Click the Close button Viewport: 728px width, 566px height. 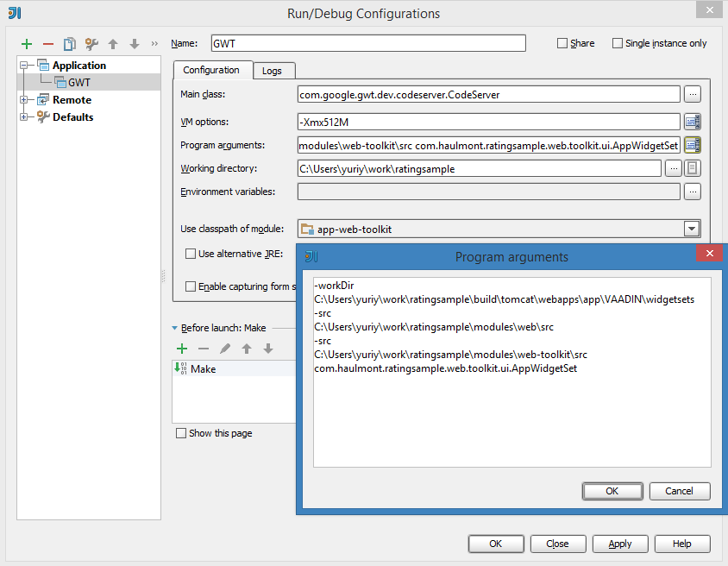pos(557,544)
